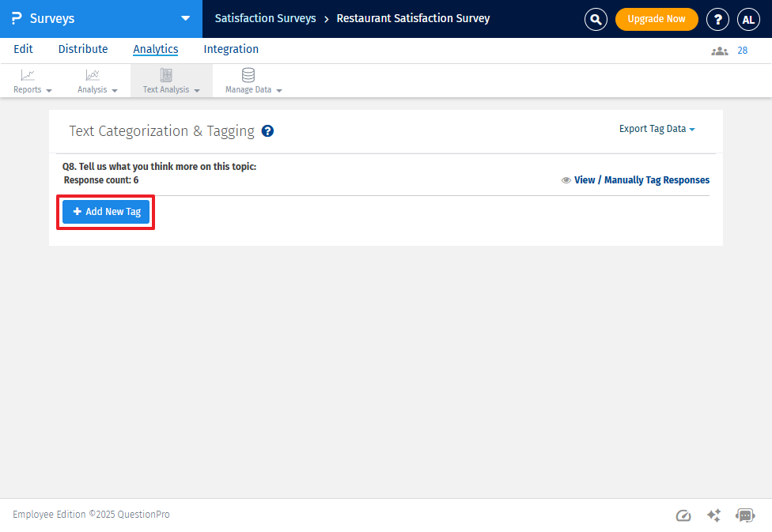Click the Manage Data database icon
The height and width of the screenshot is (532, 772).
click(248, 75)
